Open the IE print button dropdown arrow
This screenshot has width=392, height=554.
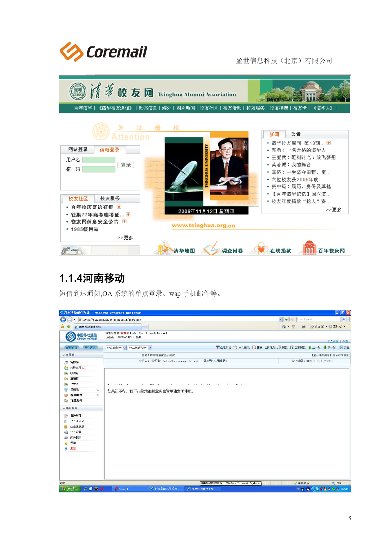308,327
